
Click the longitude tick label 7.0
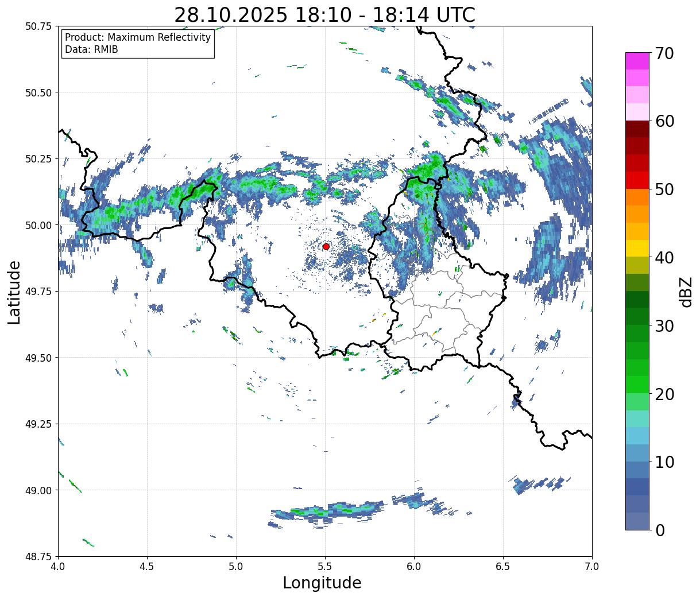pos(592,567)
